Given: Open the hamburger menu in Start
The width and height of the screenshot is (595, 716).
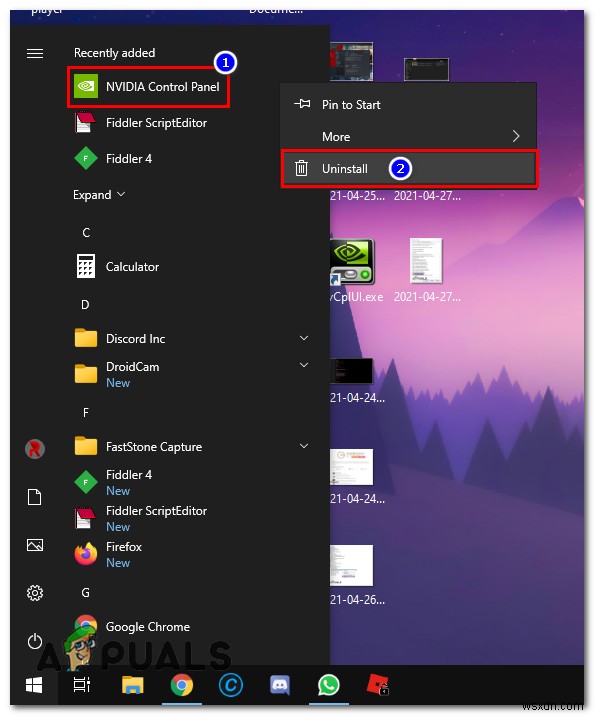Looking at the screenshot, I should point(35,54).
